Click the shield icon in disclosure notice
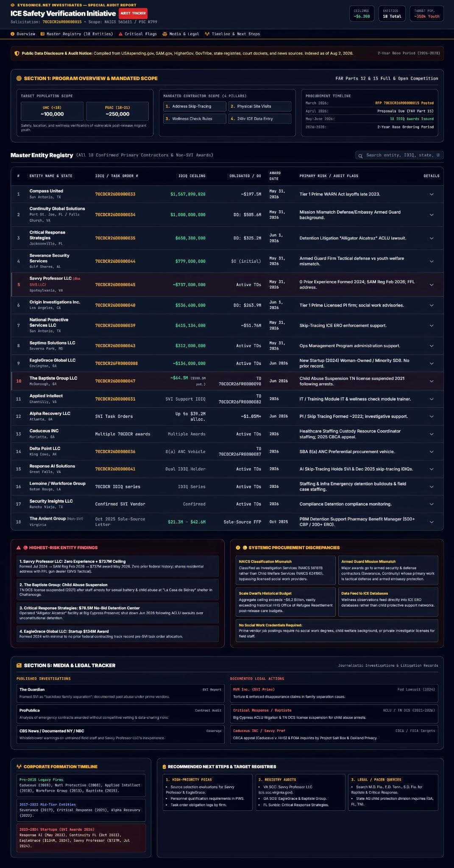Screen dimensions: 454x868 (17, 53)
